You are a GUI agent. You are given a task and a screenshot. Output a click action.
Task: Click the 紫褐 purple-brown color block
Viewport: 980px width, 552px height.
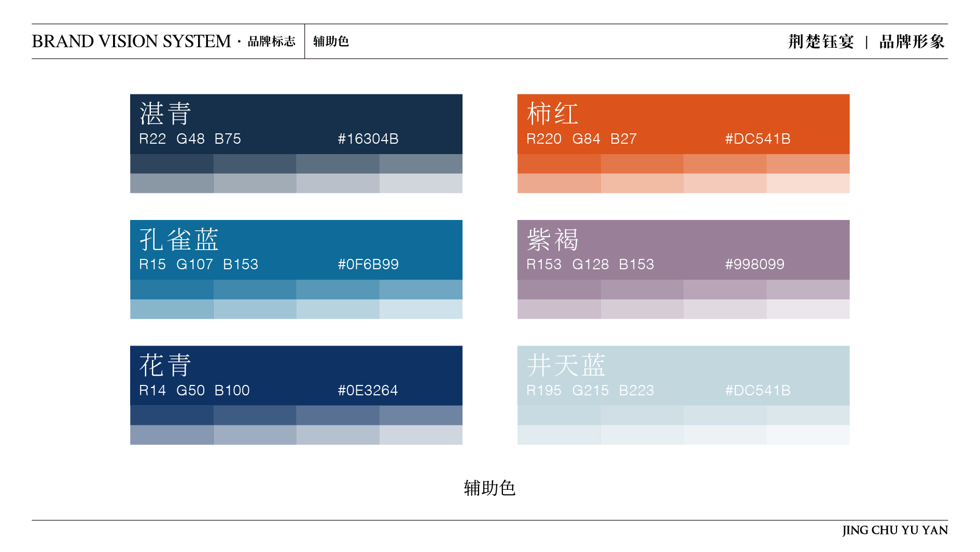pos(683,250)
